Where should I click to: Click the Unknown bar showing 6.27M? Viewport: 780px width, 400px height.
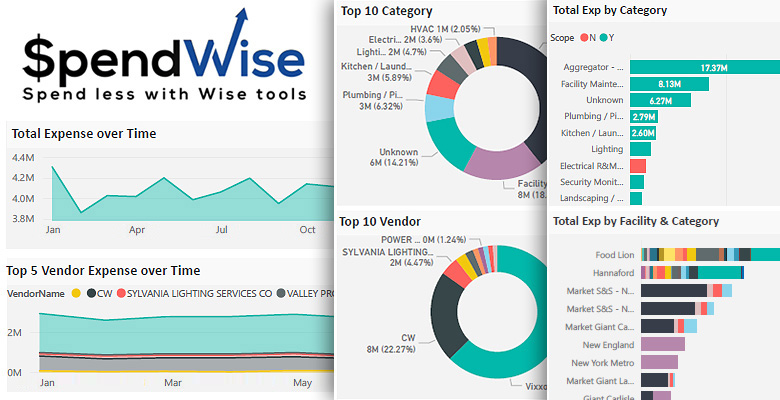[659, 100]
